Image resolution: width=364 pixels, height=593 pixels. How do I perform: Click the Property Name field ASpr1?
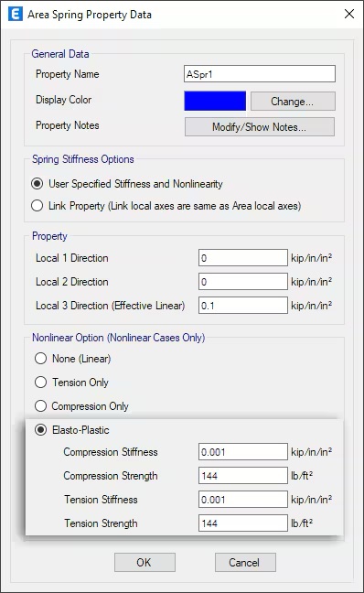click(x=260, y=74)
